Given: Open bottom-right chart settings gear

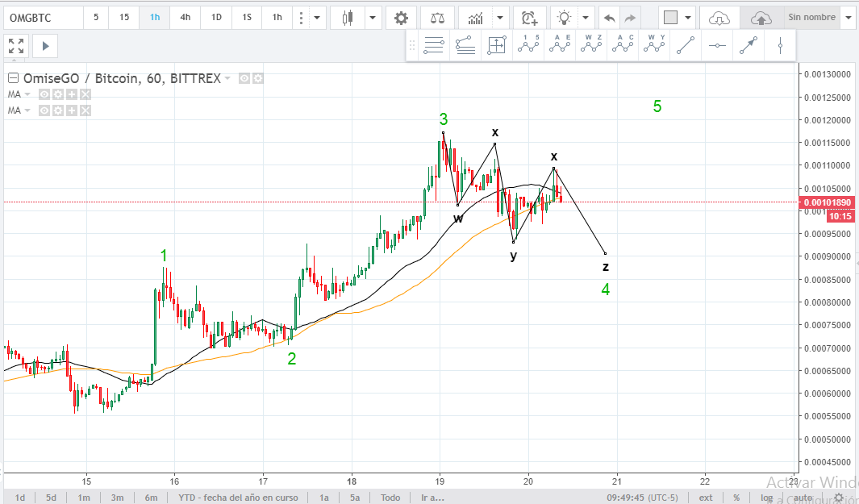Looking at the screenshot, I should point(839,498).
